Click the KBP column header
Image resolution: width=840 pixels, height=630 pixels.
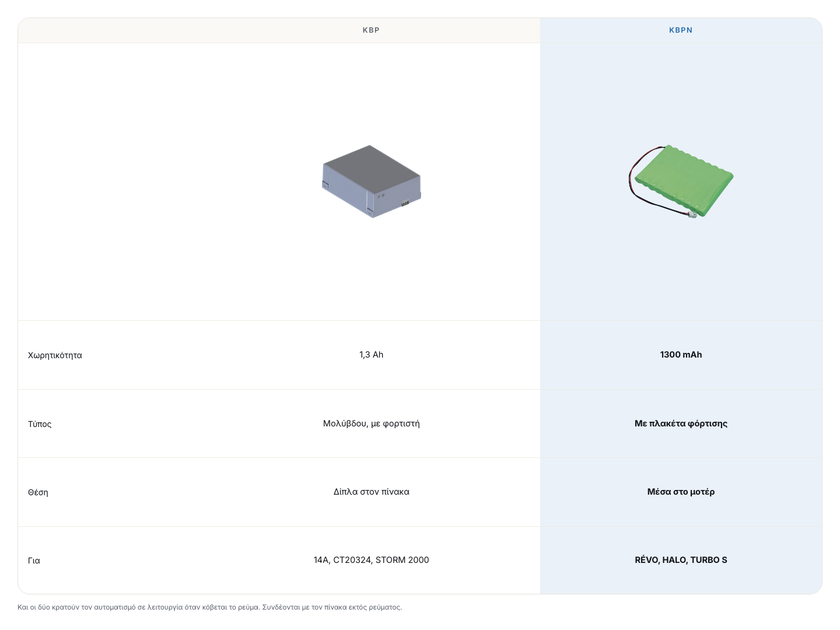pos(371,30)
